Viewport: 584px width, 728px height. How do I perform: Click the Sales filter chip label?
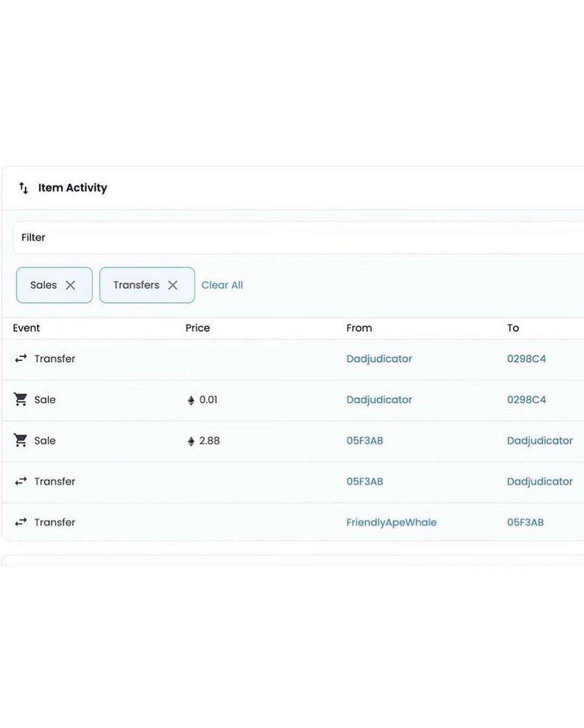(44, 285)
